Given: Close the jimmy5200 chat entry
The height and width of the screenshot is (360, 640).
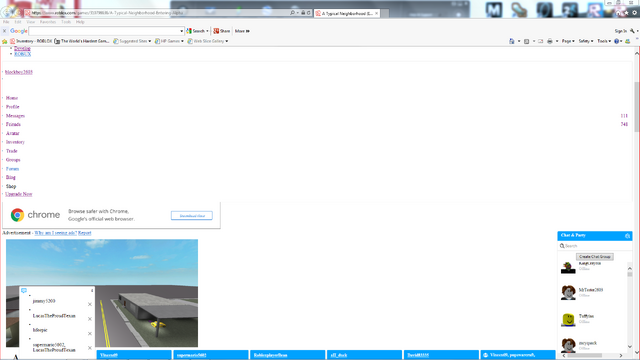Looking at the screenshot, I should 90,304.
